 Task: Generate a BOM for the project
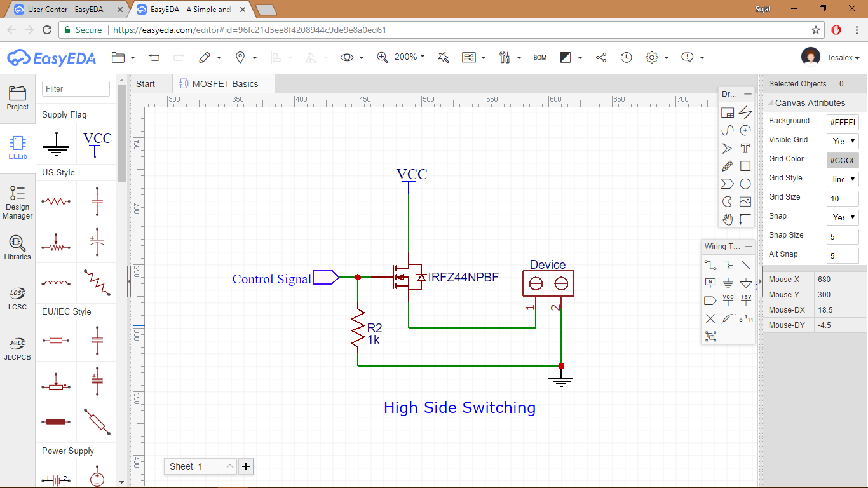[539, 57]
